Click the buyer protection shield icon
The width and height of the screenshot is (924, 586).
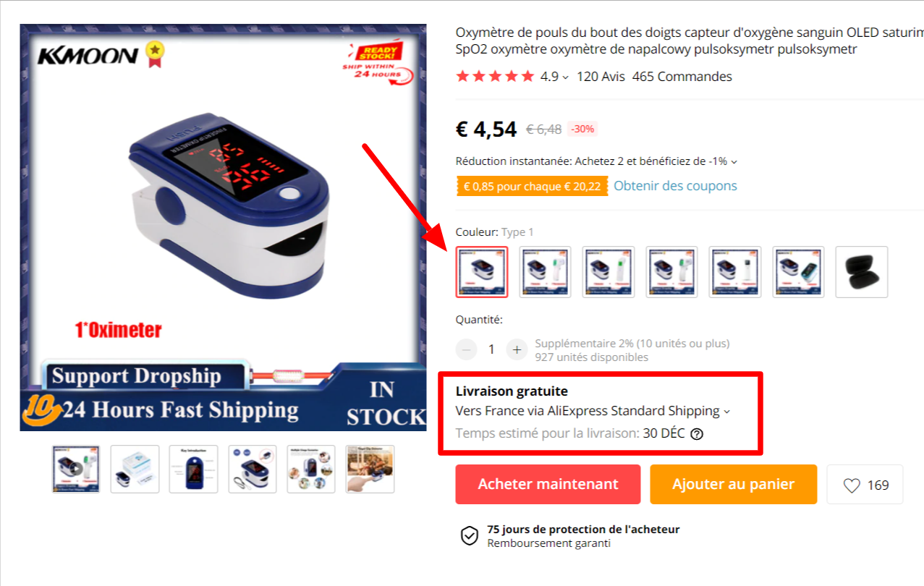470,536
